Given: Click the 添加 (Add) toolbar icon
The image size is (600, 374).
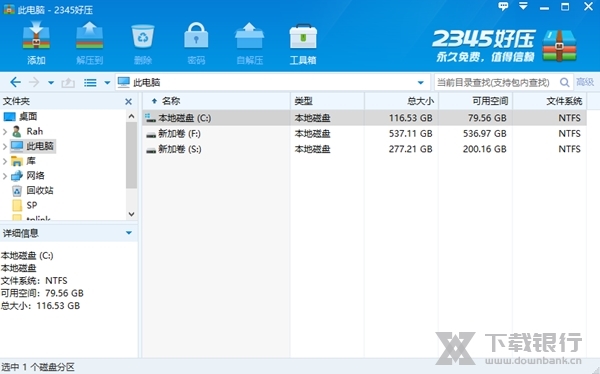Looking at the screenshot, I should [36, 36].
